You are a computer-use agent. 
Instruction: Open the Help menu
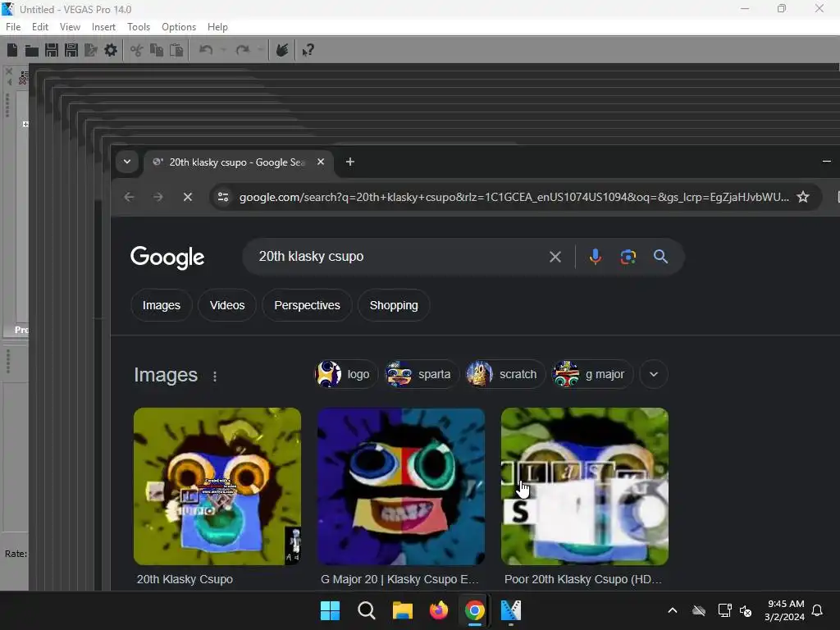tap(217, 27)
